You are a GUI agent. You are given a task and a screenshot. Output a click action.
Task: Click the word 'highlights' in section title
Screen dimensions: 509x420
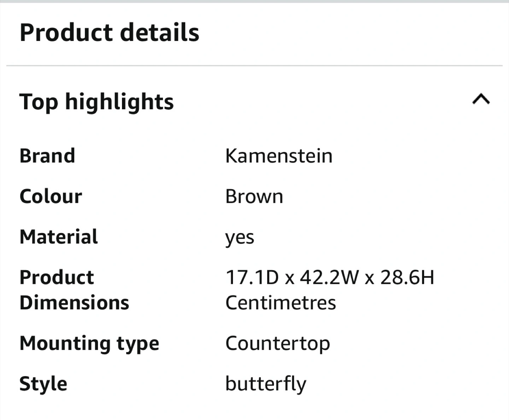point(119,102)
